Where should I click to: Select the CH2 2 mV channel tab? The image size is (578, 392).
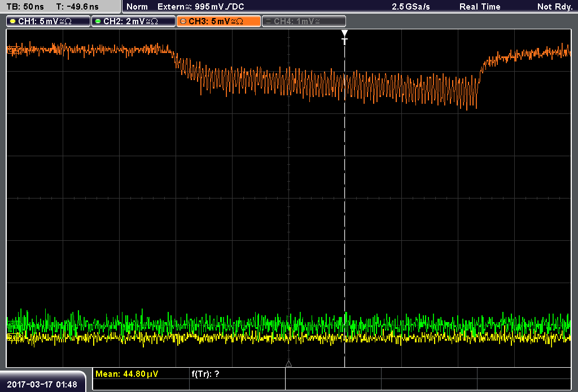(133, 21)
